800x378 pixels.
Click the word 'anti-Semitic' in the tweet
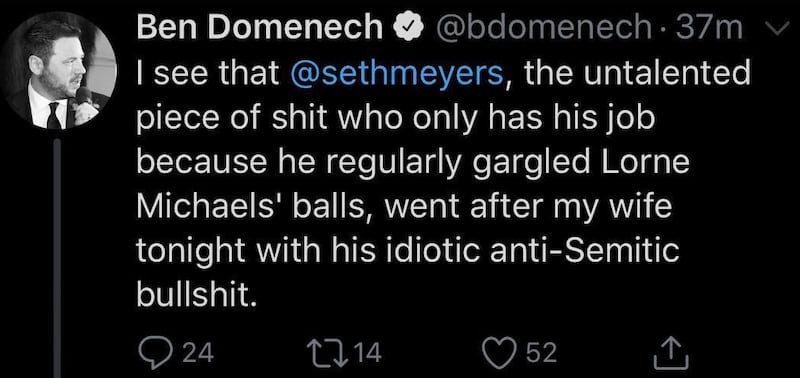pyautogui.click(x=584, y=250)
